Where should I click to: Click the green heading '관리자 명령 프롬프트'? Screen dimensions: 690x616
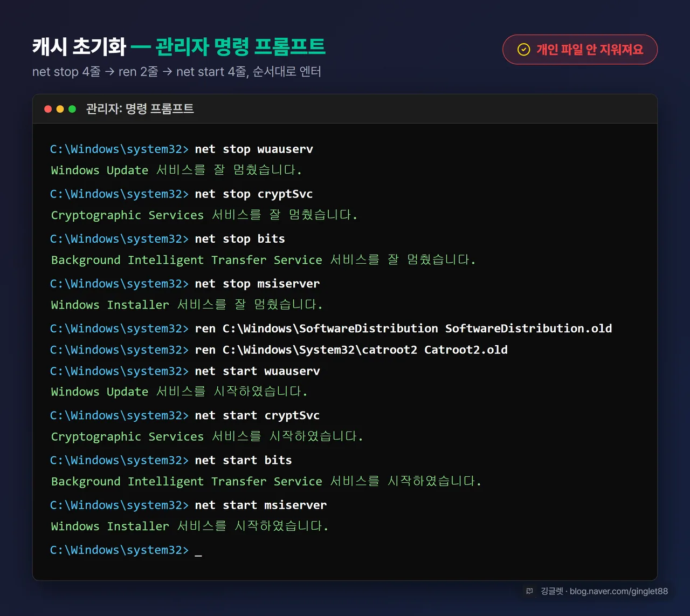click(240, 46)
